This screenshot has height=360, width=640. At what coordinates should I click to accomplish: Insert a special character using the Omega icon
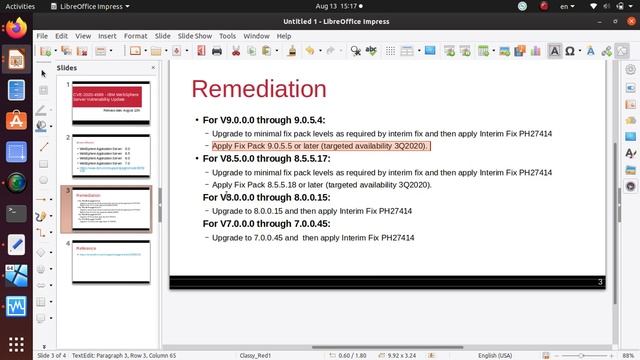coord(570,51)
